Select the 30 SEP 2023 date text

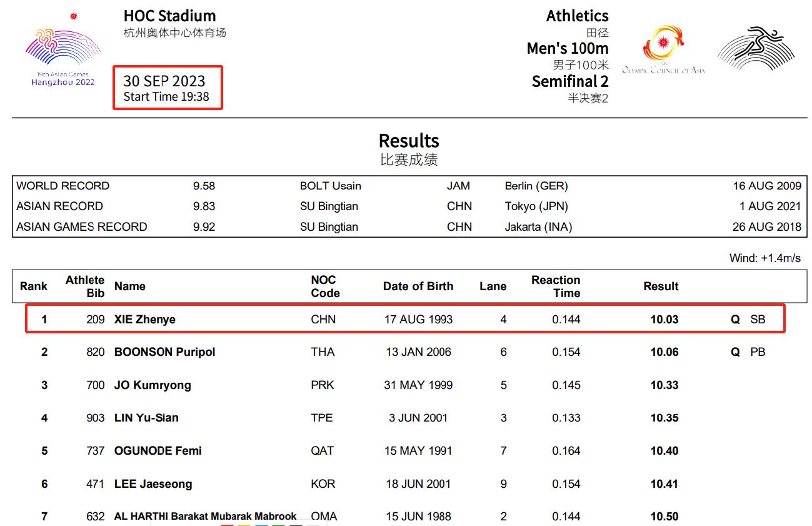click(x=164, y=81)
